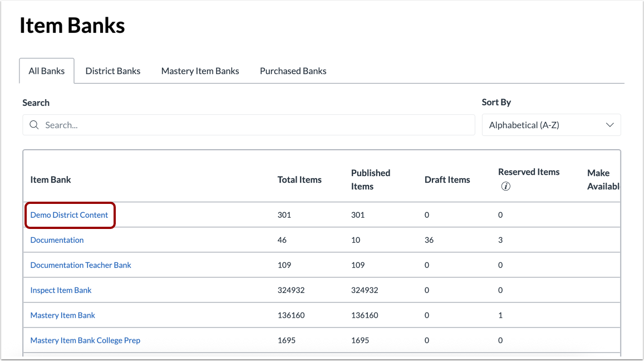Switch to the District Banks tab
This screenshot has width=644, height=361.
(x=113, y=71)
